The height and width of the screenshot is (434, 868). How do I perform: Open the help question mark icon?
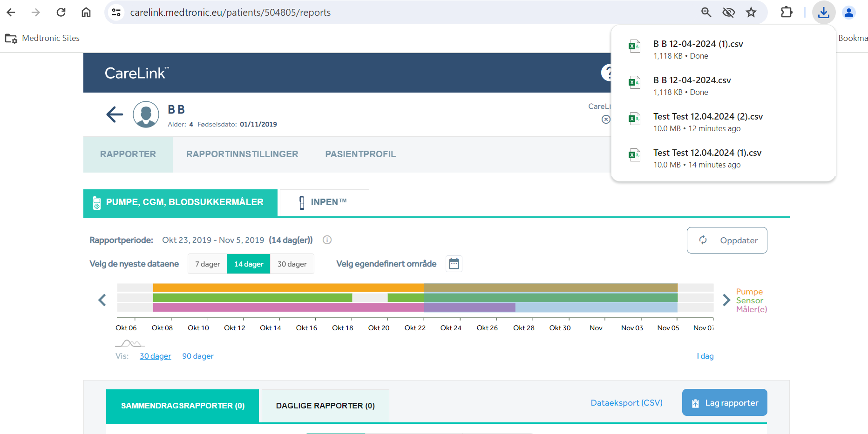607,73
